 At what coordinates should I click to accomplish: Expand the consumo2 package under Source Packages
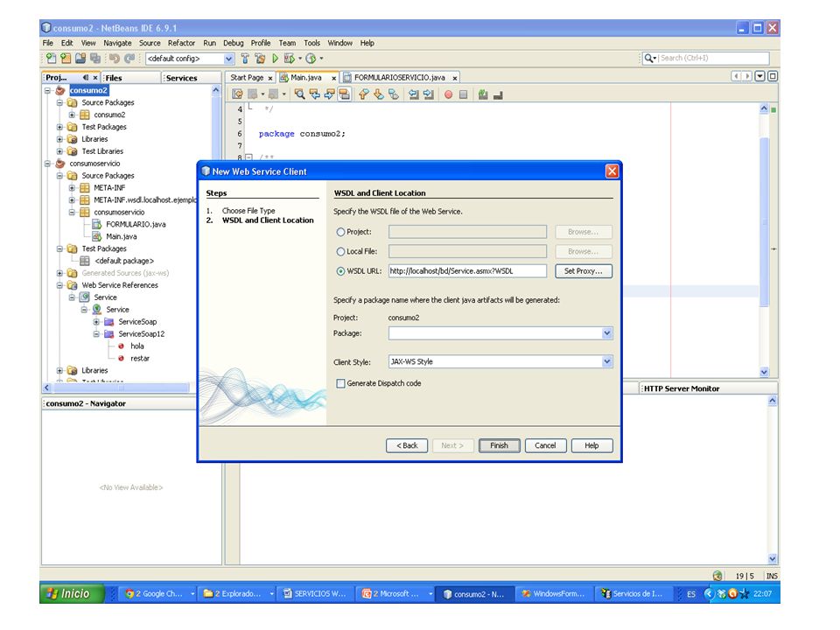pos(73,115)
